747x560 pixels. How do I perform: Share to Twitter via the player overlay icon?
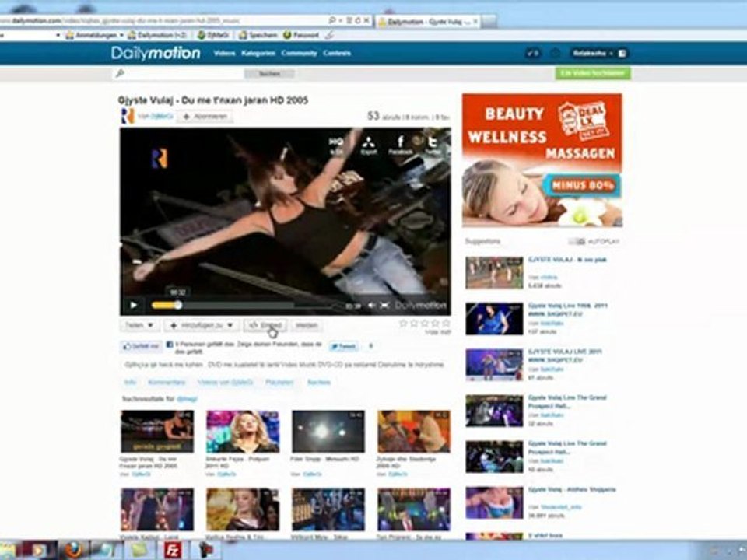pos(433,145)
